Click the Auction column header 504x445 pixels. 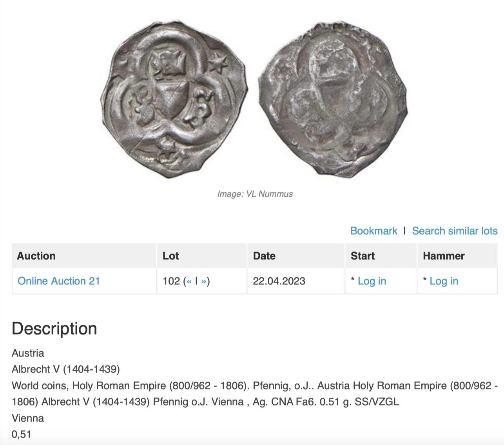36,256
